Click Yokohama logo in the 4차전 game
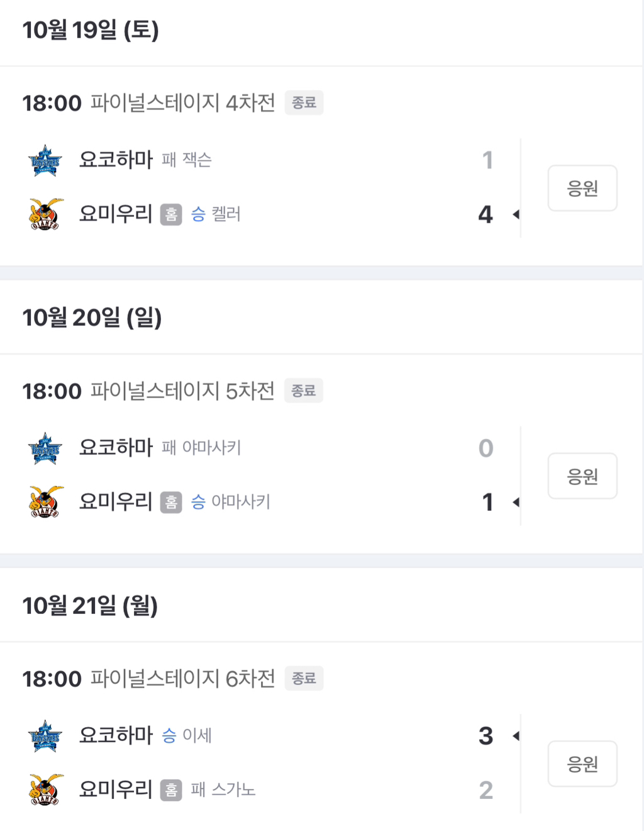This screenshot has width=644, height=831. [x=45, y=160]
